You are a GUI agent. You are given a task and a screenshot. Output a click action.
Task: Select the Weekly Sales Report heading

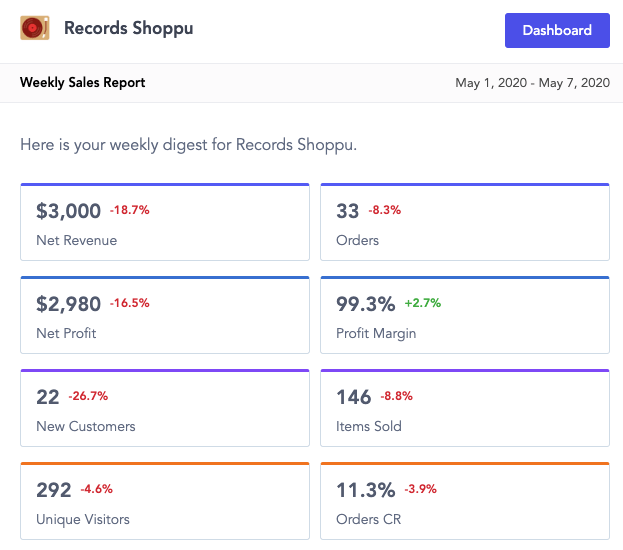pos(83,82)
